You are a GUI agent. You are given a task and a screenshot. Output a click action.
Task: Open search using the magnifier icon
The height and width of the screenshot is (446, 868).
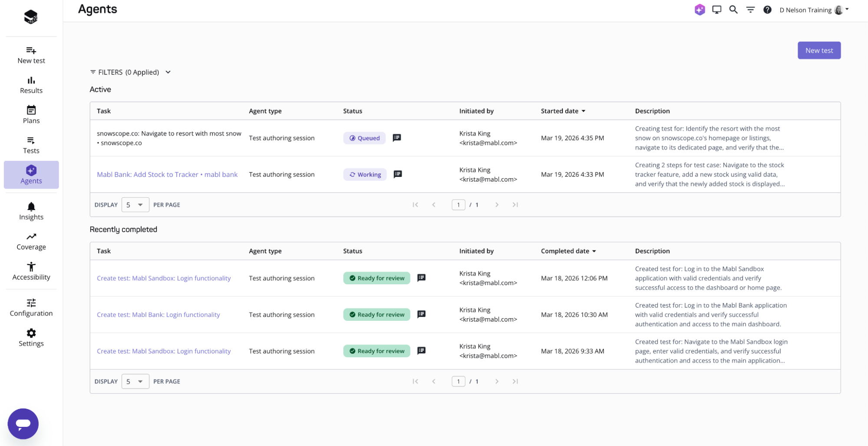[x=733, y=10]
